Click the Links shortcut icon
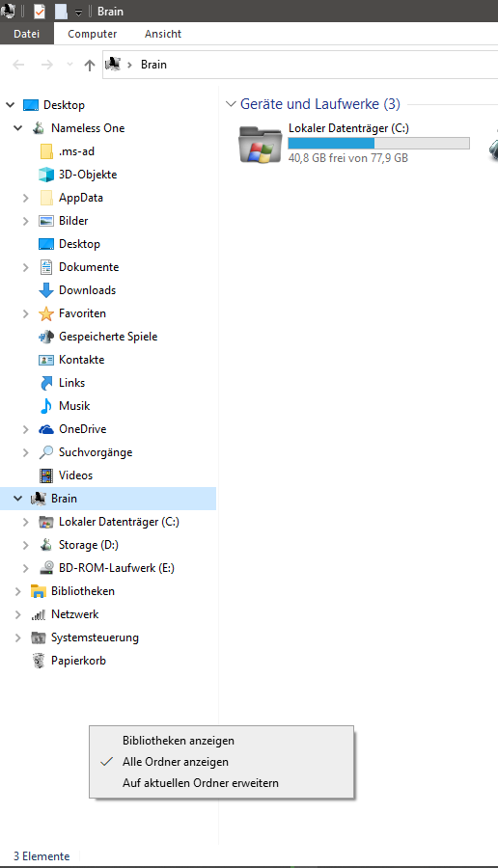The width and height of the screenshot is (498, 868). 46,383
